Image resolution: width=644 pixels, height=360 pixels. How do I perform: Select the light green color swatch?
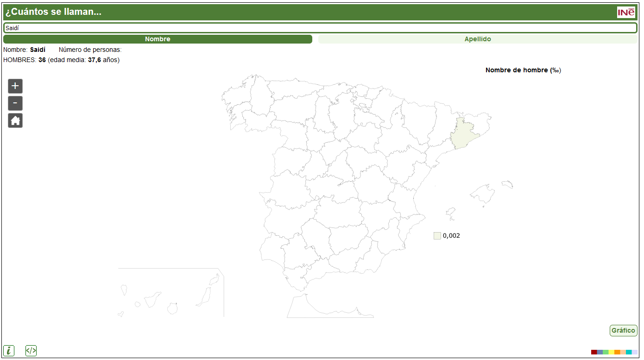tap(606, 352)
